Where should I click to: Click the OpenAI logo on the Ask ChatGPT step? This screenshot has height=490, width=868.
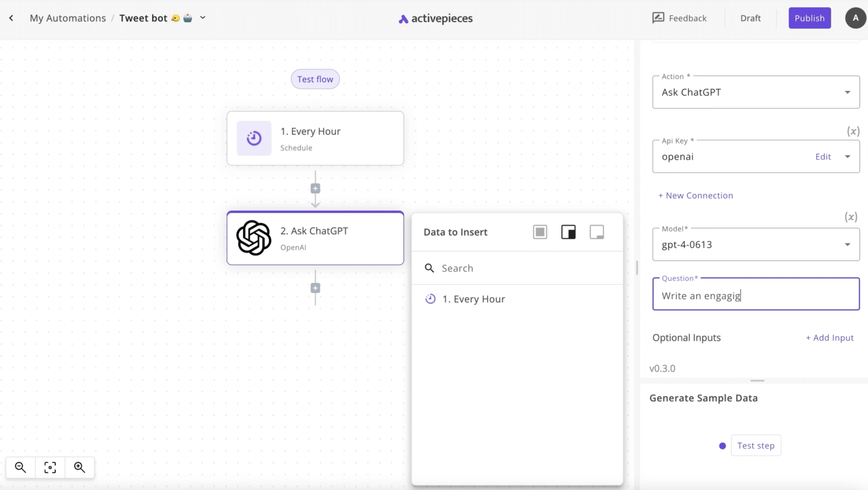pos(253,238)
